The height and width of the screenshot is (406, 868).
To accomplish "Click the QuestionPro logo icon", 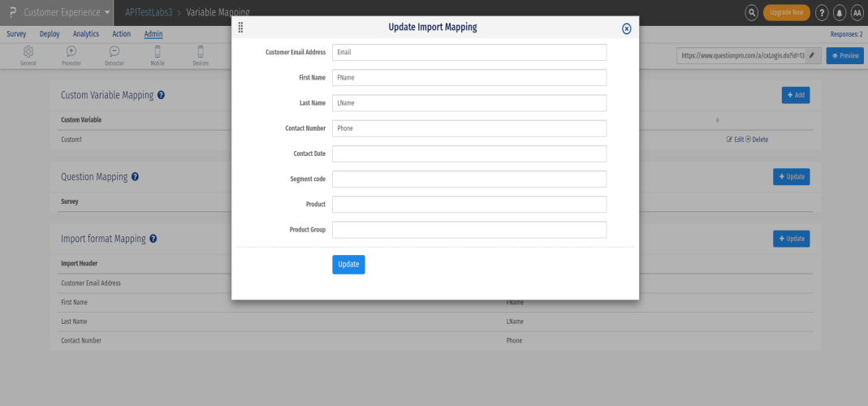I will coord(13,12).
